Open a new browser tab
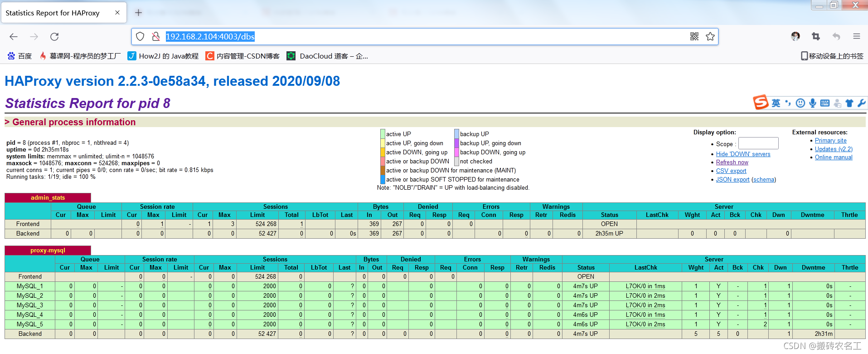Screen dimensions: 868x354 tap(139, 13)
